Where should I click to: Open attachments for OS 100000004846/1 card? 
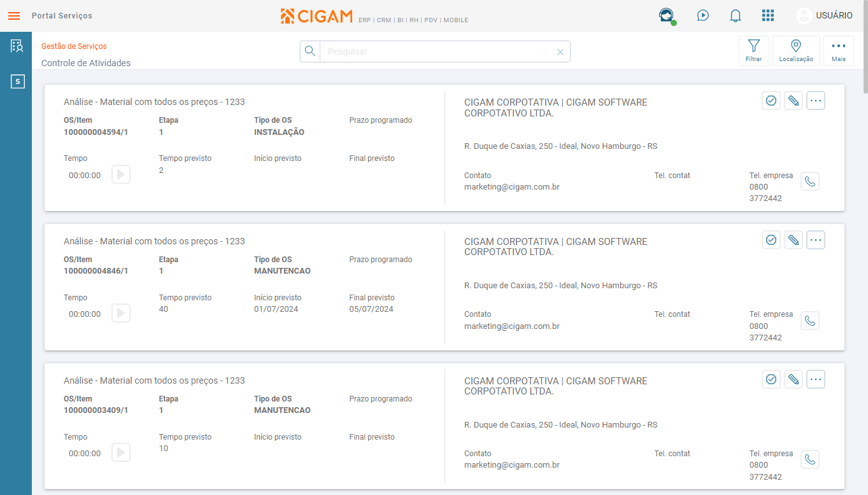pos(793,240)
